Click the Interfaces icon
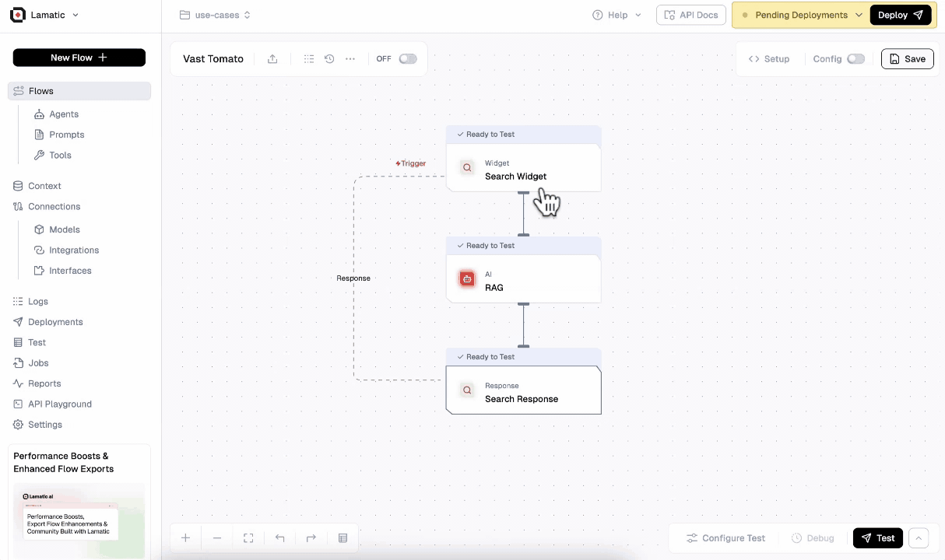Screen dimensions: 945x560 point(39,271)
